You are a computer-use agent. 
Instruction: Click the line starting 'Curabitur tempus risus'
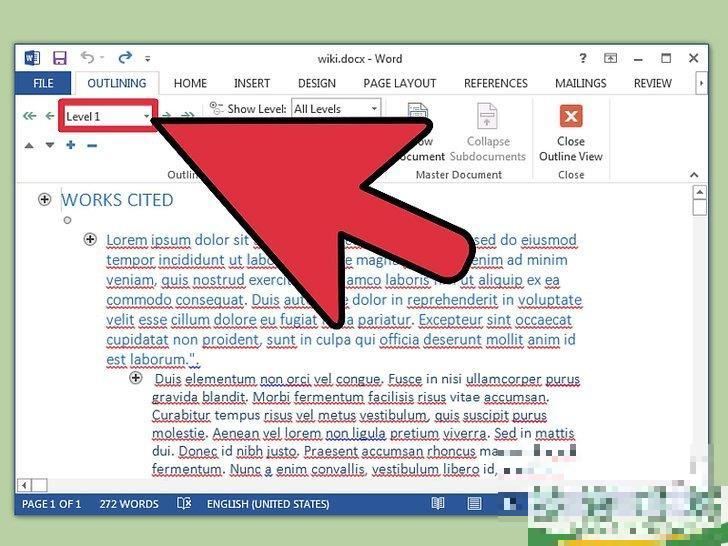coord(349,415)
